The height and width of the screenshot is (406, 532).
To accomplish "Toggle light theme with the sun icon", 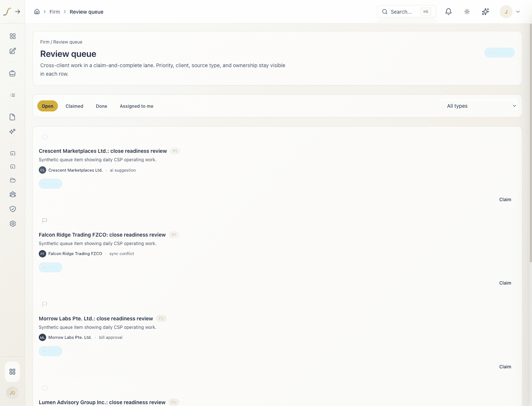I will pyautogui.click(x=467, y=12).
